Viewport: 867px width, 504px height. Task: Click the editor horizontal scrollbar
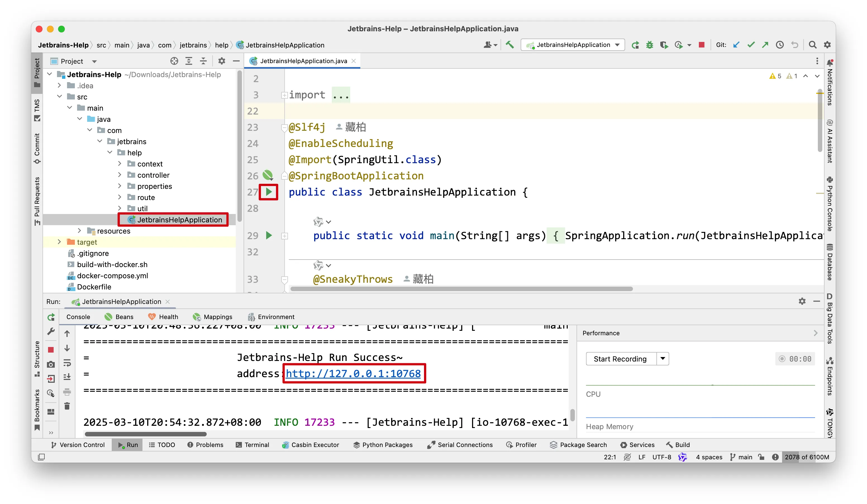(x=461, y=289)
